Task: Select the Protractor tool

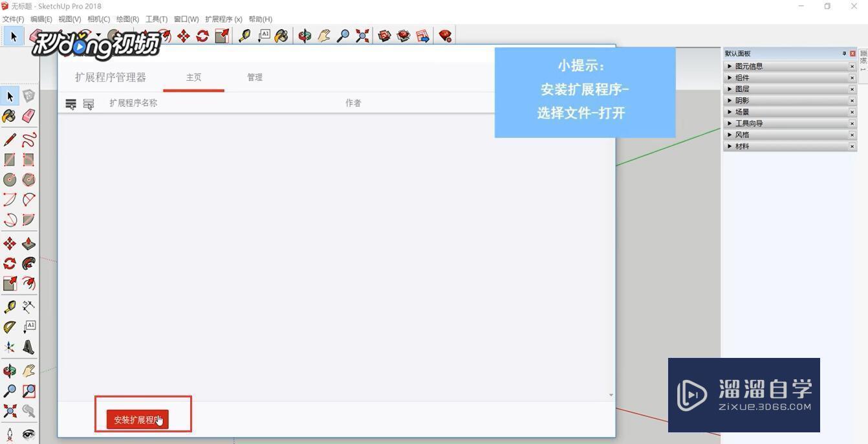Action: coord(10,327)
